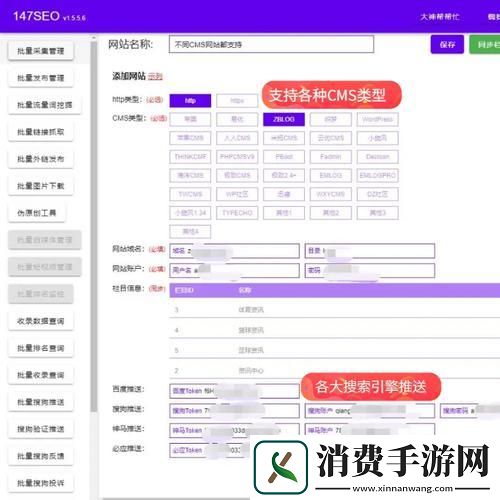Image resolution: width=500 pixels, height=500 pixels.
Task: Select the Destoon CMS type
Action: coord(378,157)
